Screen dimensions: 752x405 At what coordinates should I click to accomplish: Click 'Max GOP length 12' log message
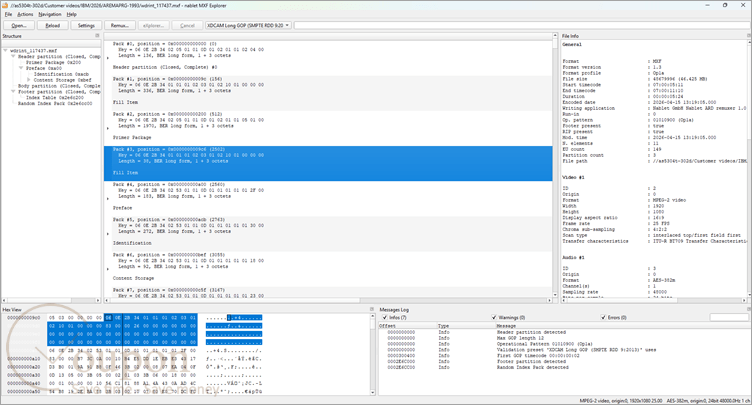point(519,338)
